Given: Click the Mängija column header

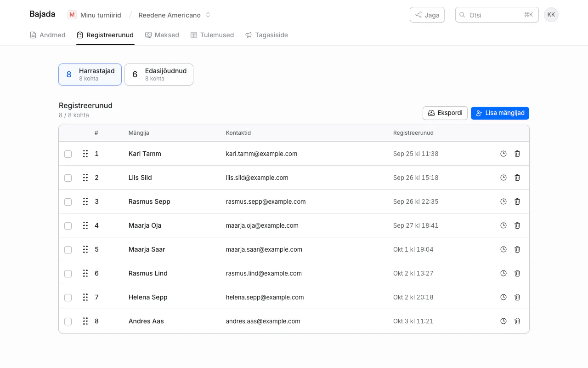Looking at the screenshot, I should coord(139,133).
